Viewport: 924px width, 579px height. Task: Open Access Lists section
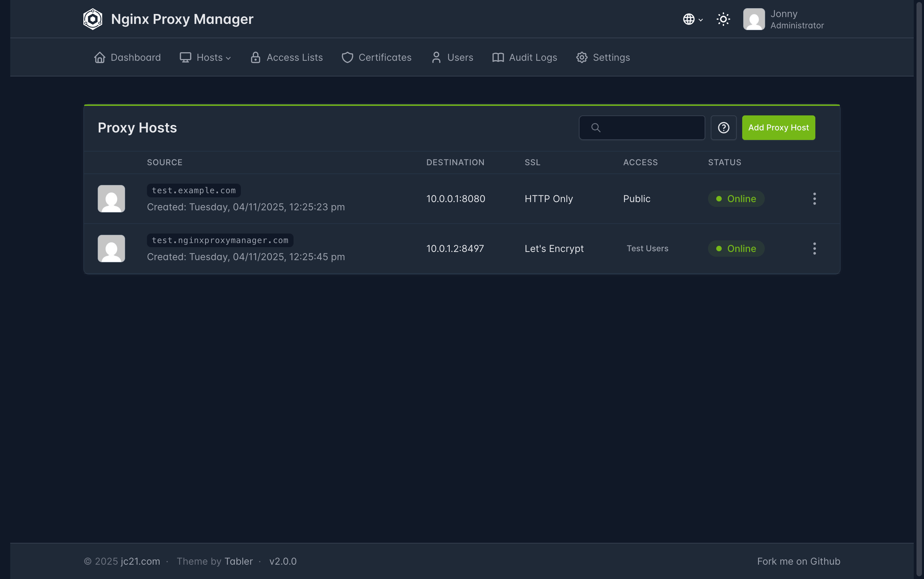click(287, 57)
